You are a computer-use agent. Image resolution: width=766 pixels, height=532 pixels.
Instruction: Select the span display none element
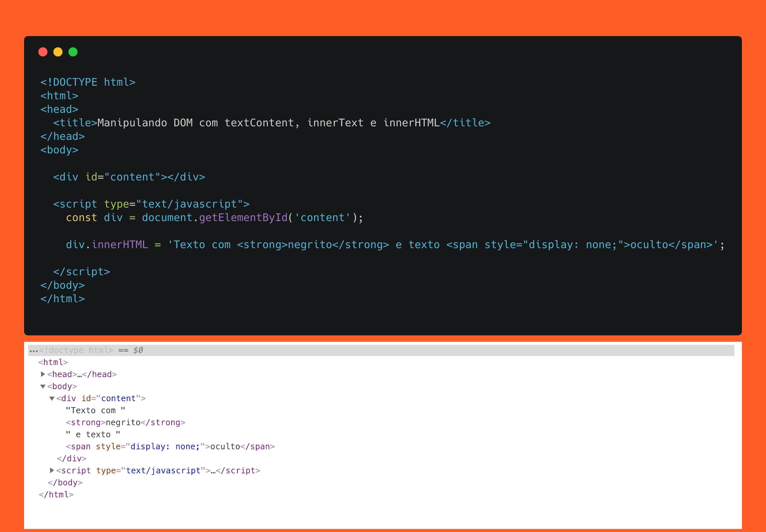tap(170, 446)
